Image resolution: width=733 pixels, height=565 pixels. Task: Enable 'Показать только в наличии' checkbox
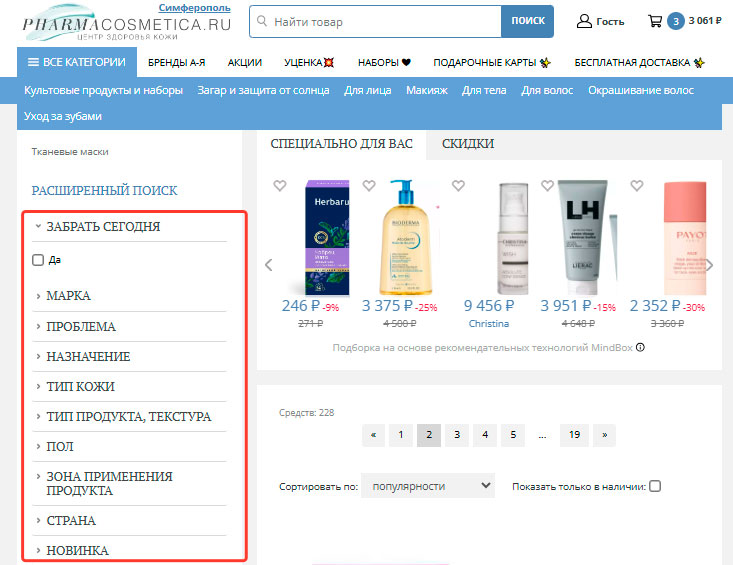(x=655, y=486)
